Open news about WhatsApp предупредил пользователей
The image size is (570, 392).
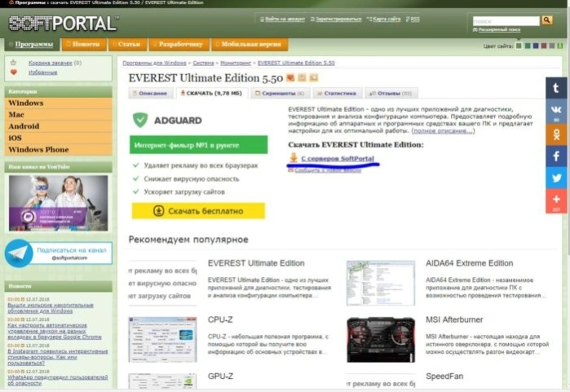pos(57,381)
